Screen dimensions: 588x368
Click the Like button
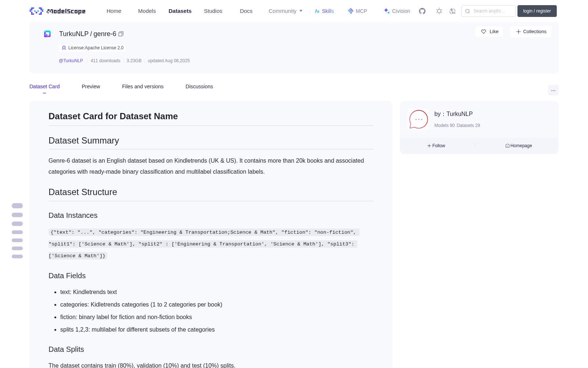click(x=489, y=32)
